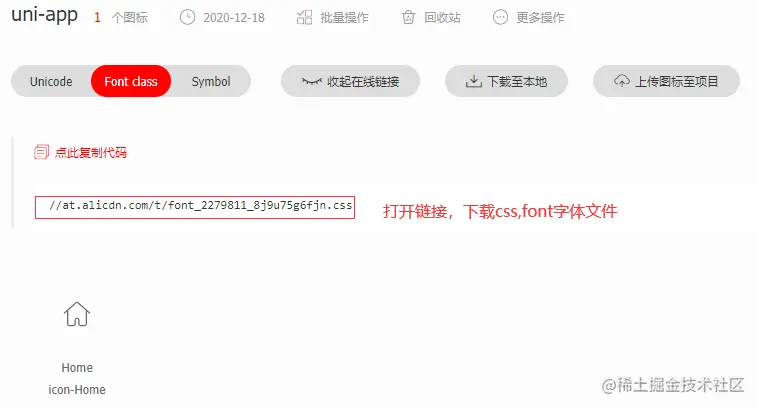758x408 pixels.
Task: Collapse the online link via 收起在线链接
Action: point(350,81)
